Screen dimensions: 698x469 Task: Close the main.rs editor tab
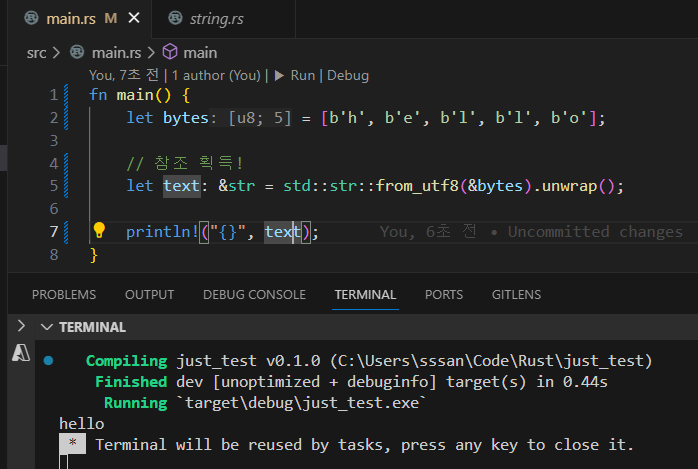135,18
